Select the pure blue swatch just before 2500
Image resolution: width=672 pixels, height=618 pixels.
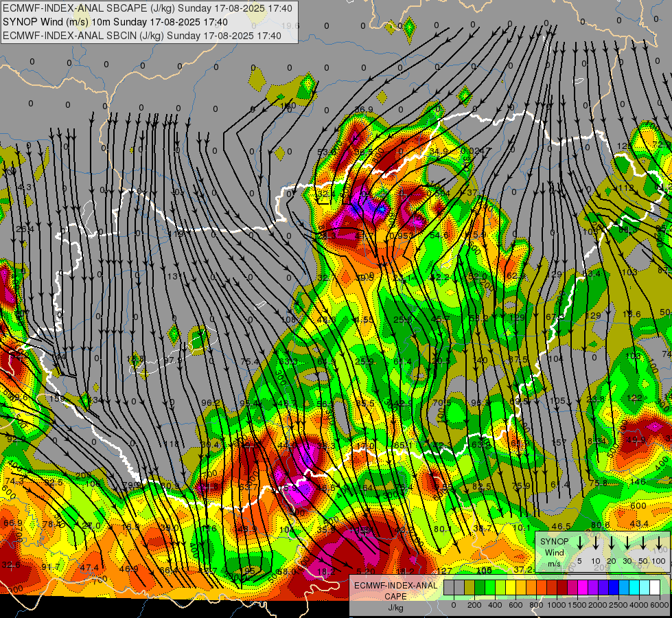[x=614, y=588]
